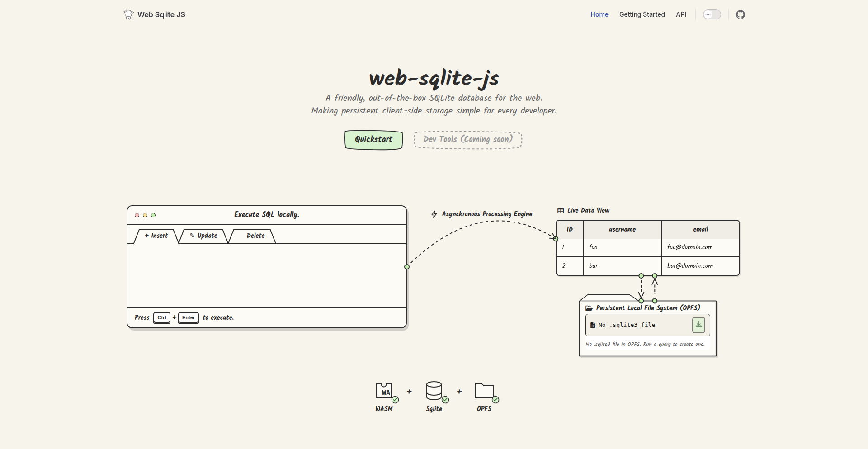The width and height of the screenshot is (868, 449).
Task: Switch to the Insert tab
Action: click(156, 236)
